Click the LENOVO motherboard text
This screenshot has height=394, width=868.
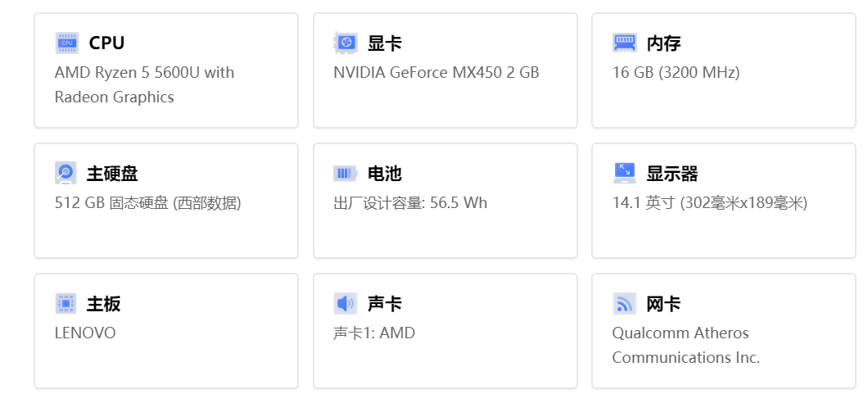click(x=85, y=333)
